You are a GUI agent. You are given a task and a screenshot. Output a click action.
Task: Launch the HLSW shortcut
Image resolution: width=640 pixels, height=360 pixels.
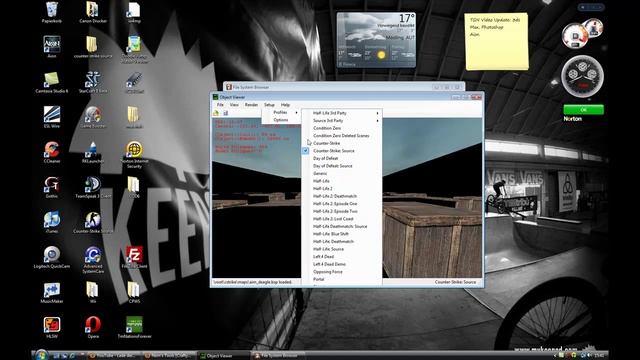click(x=52, y=328)
